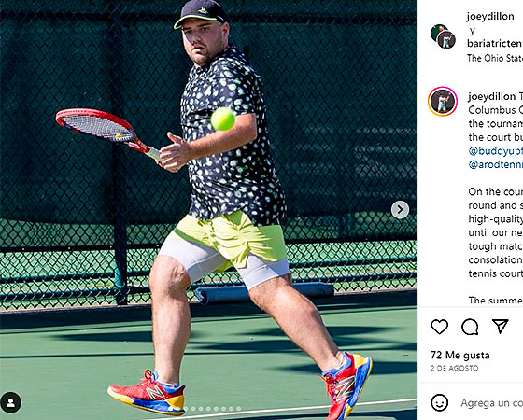Screen dimensions: 523x420
Task: Like the post with the heart icon
Action: pos(440,327)
